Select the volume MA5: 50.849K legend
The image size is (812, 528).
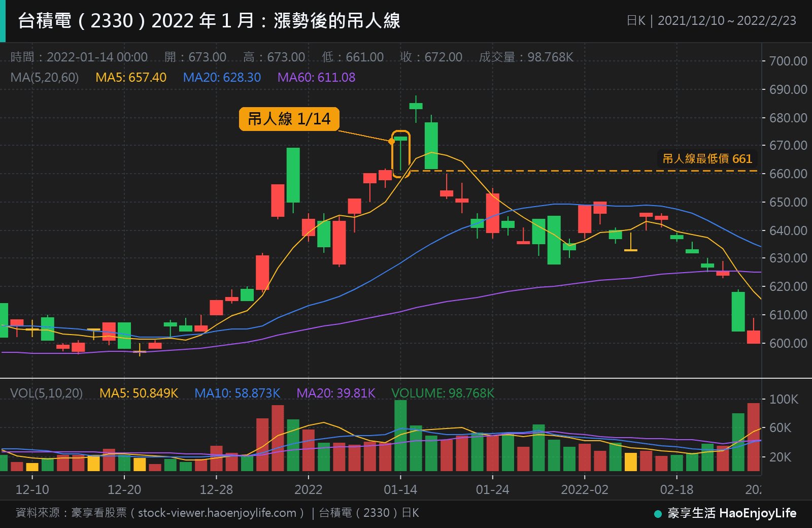[139, 393]
